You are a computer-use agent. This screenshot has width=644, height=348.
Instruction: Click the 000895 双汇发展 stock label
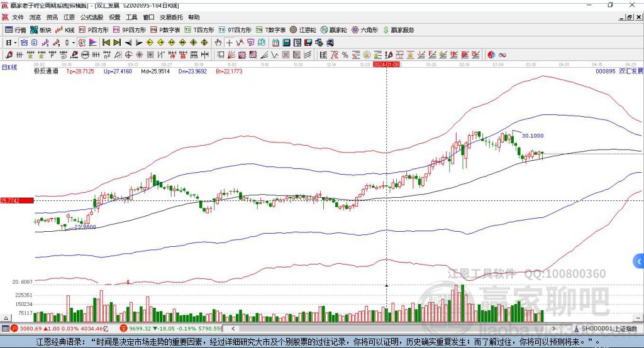tap(619, 71)
